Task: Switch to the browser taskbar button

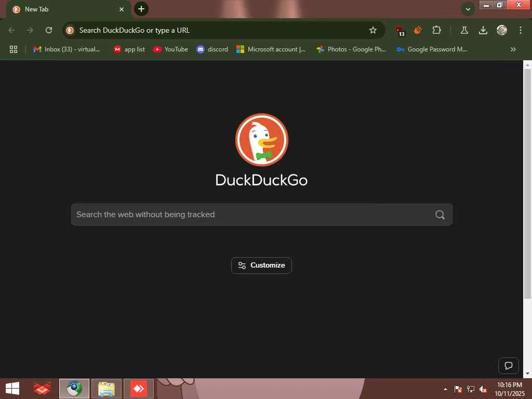Action: point(74,389)
